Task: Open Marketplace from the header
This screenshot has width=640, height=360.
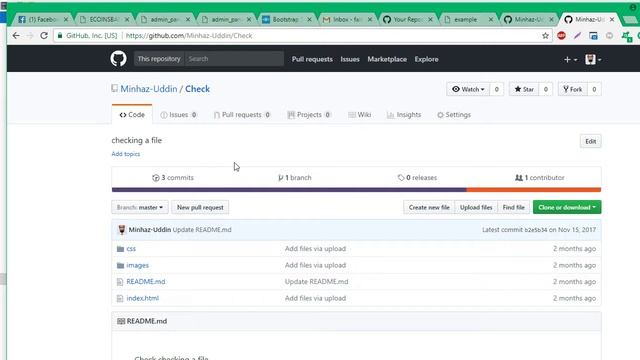Action: tap(387, 59)
